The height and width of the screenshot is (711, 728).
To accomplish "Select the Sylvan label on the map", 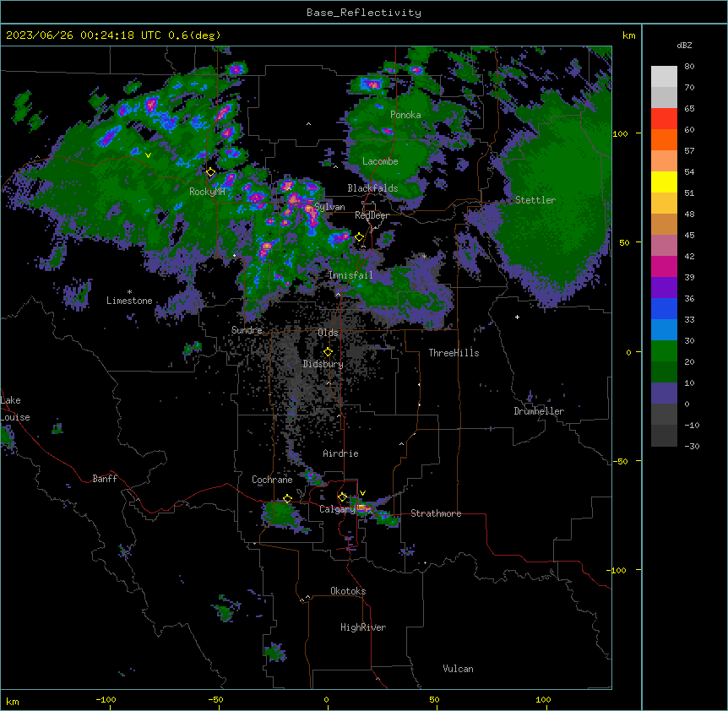I will click(x=330, y=207).
